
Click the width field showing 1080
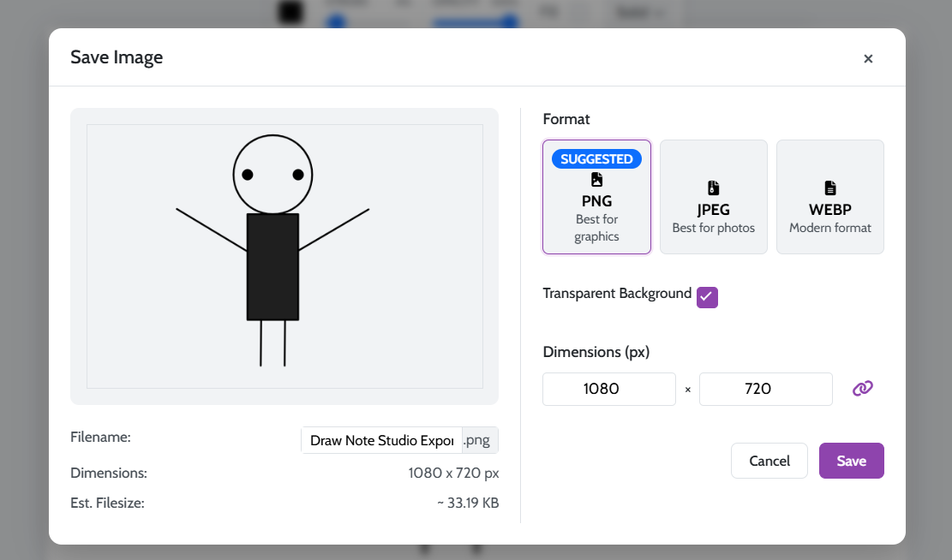608,389
